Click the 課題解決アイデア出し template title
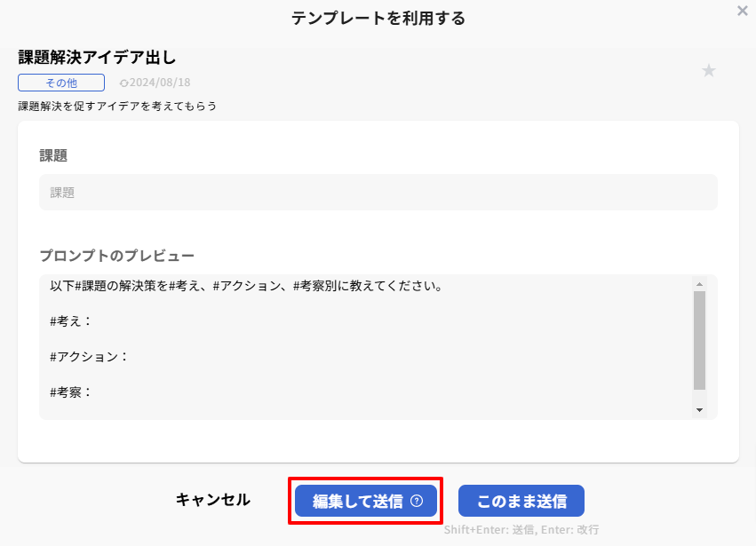The image size is (756, 546). [x=98, y=58]
